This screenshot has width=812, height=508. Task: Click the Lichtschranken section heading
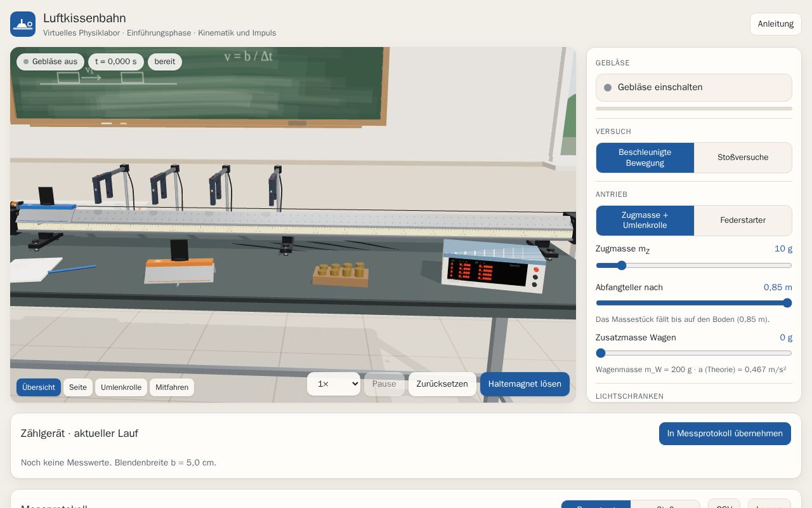(x=629, y=396)
